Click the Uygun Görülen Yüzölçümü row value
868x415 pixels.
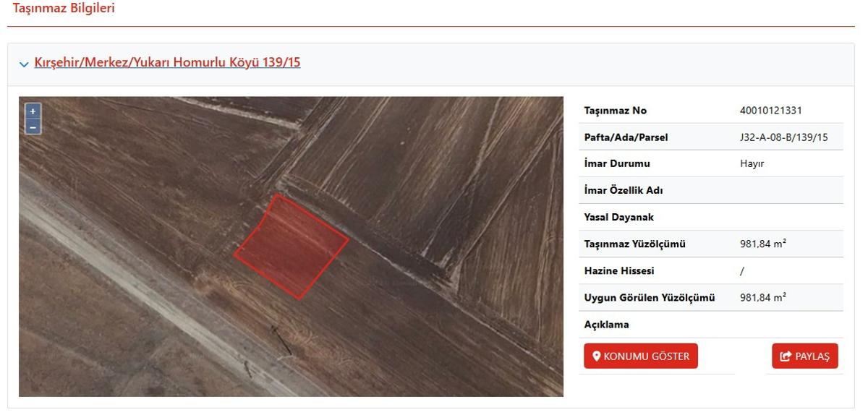tap(763, 297)
